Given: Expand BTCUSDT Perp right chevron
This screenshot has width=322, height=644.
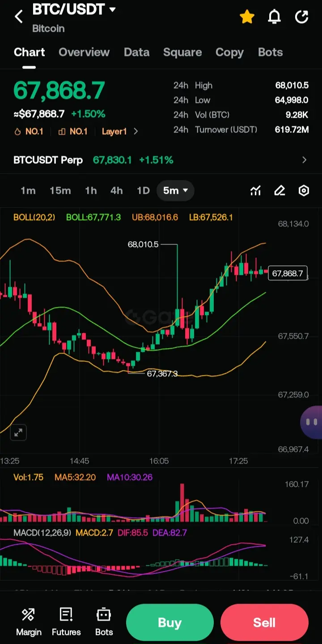Looking at the screenshot, I should pos(304,160).
